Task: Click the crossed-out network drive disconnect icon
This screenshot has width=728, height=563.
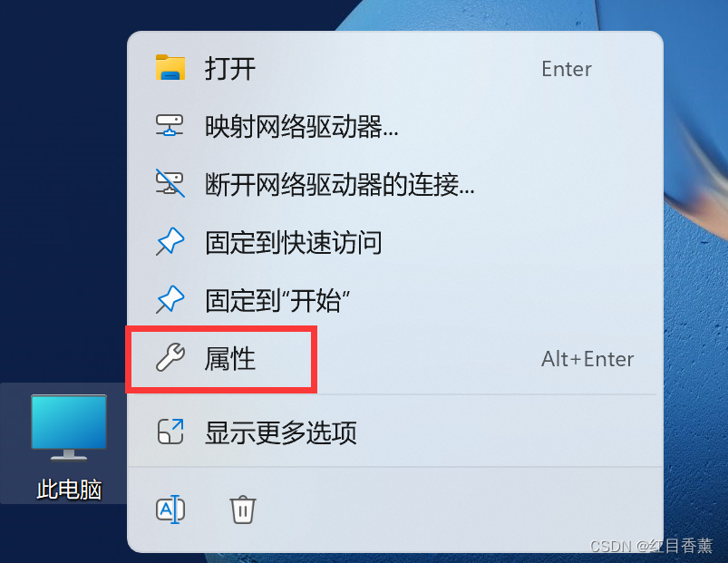Action: coord(170,183)
